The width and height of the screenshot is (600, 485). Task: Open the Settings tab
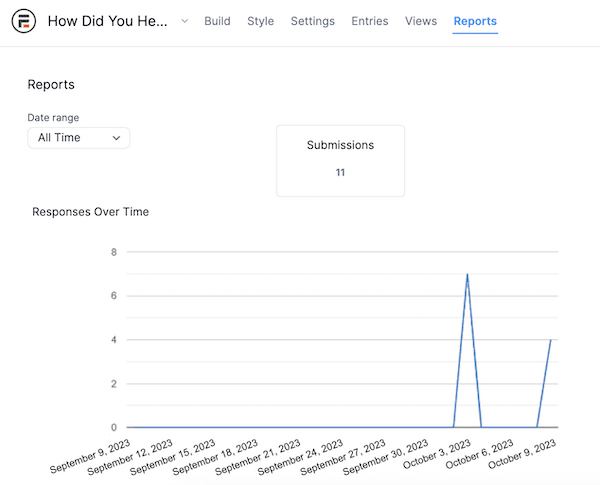click(x=313, y=21)
